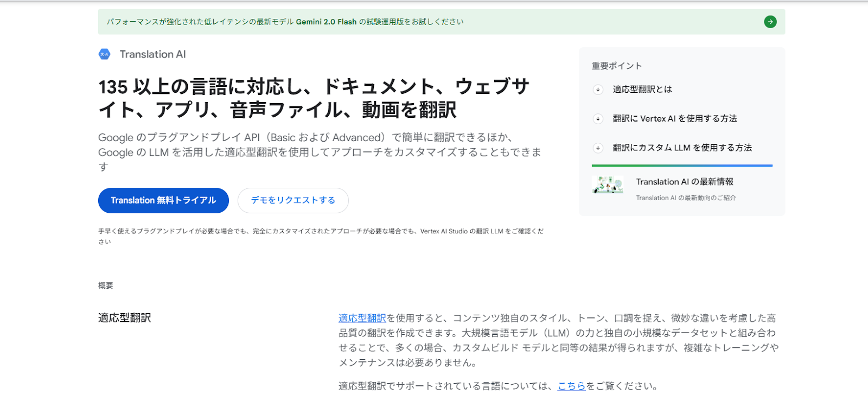Click the 重要ポイント heading

point(617,66)
